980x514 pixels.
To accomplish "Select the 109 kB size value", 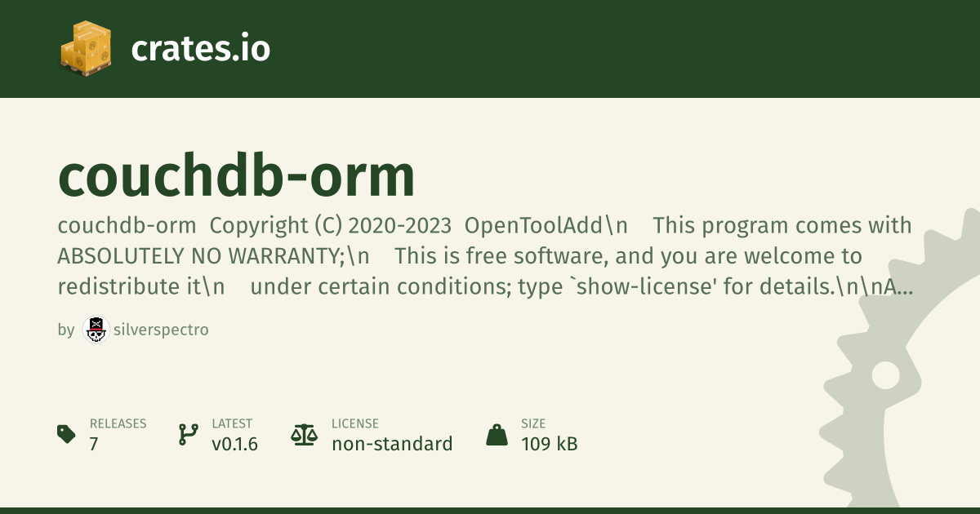I will tap(550, 444).
